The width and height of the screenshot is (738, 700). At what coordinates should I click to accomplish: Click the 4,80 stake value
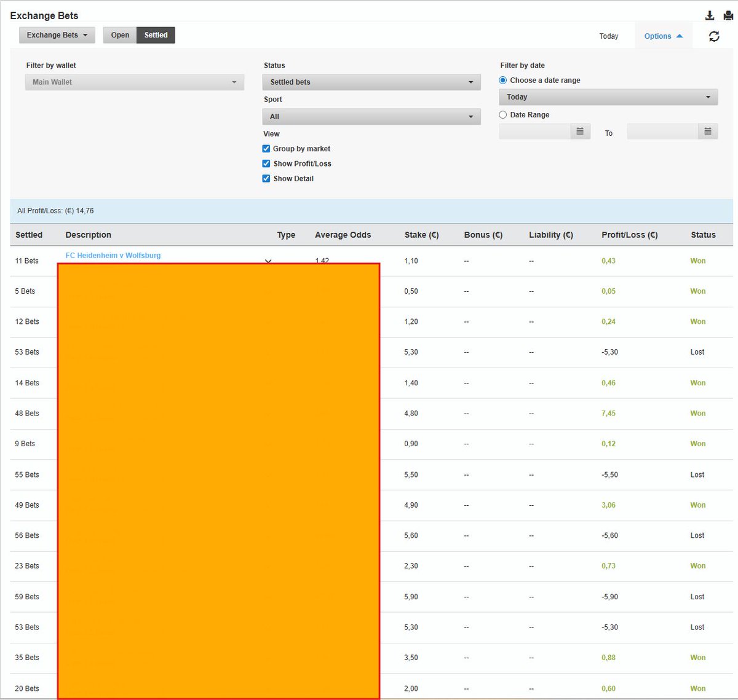click(411, 414)
